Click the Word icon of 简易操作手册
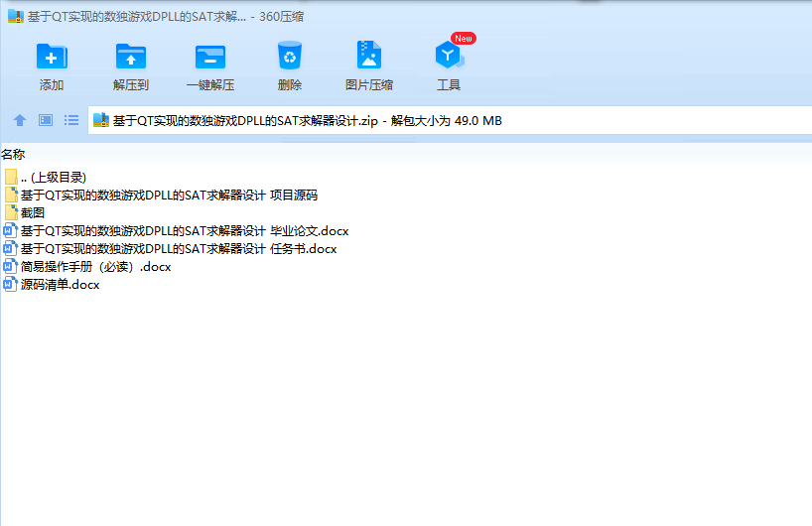Viewport: 812px width, 526px height. point(10,267)
